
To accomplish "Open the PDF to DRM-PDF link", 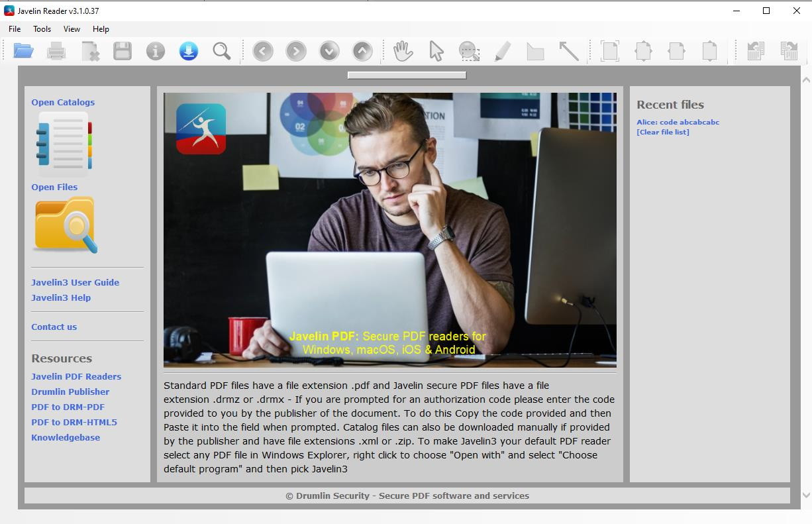I will (x=68, y=407).
